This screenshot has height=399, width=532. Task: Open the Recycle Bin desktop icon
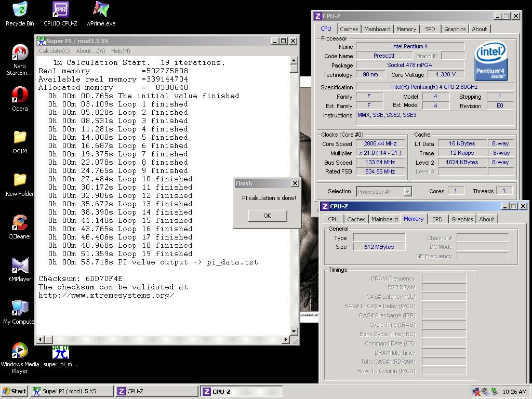coord(20,14)
